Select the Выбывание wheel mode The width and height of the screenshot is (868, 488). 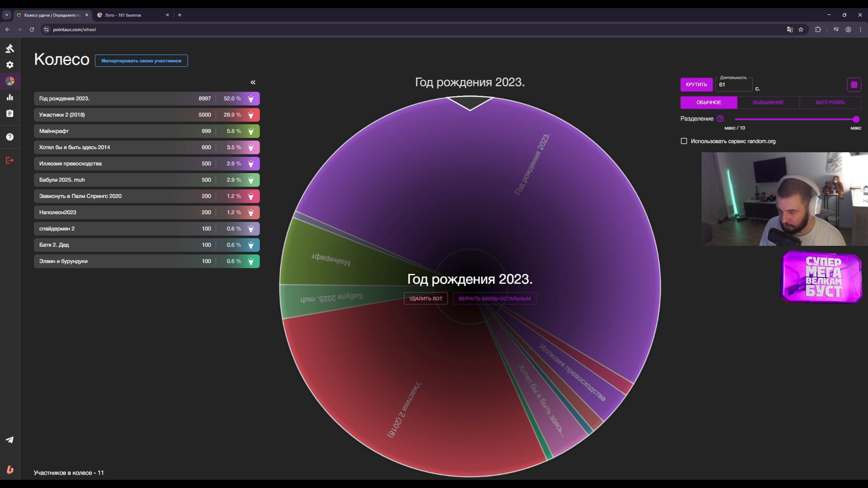pyautogui.click(x=768, y=103)
